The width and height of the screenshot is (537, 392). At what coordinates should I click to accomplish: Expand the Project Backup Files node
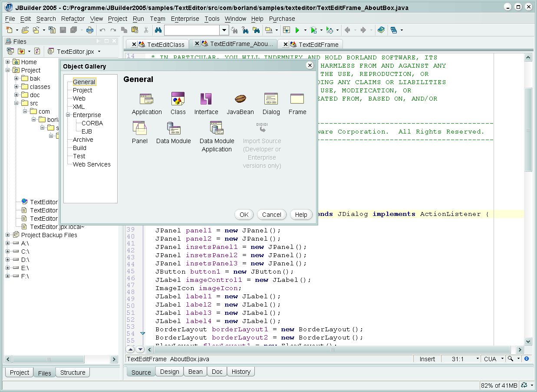point(8,235)
